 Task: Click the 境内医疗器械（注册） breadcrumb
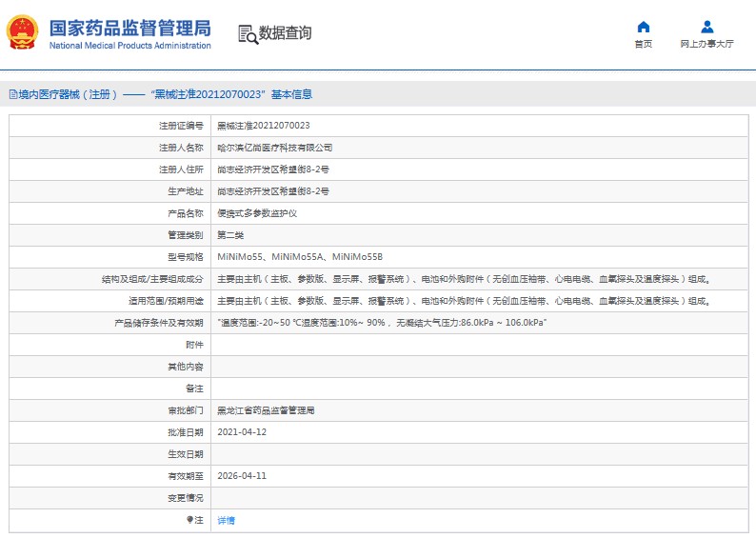(x=68, y=94)
